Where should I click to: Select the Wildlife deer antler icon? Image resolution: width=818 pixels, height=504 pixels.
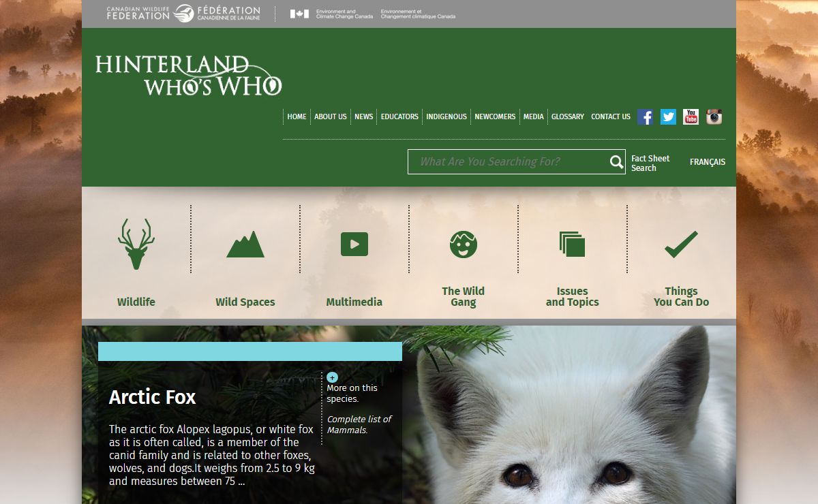[136, 244]
